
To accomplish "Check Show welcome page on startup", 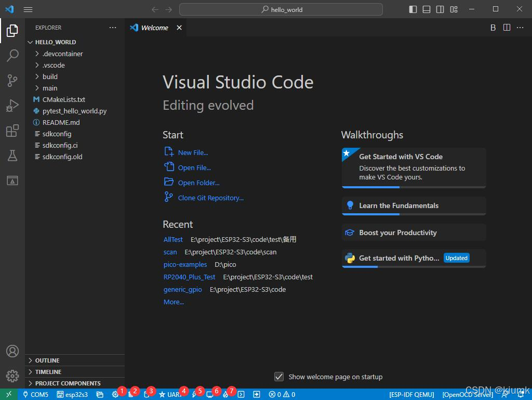I will [279, 377].
